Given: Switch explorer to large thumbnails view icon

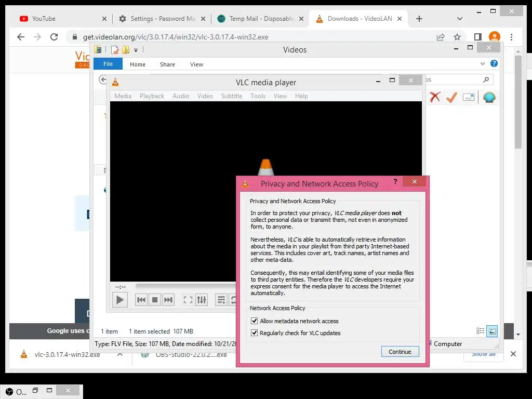Looking at the screenshot, I should [x=492, y=331].
